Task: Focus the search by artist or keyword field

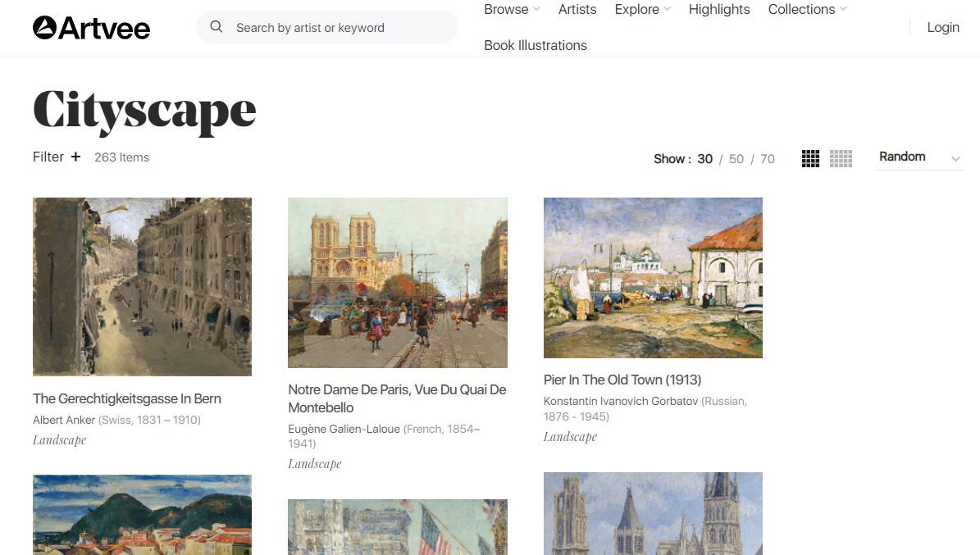Action: 327,28
